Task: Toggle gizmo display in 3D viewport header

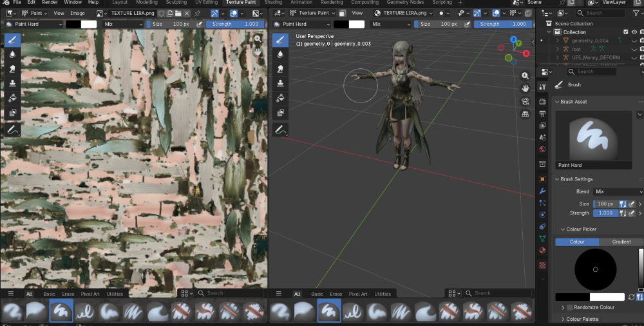Action: 477,13
